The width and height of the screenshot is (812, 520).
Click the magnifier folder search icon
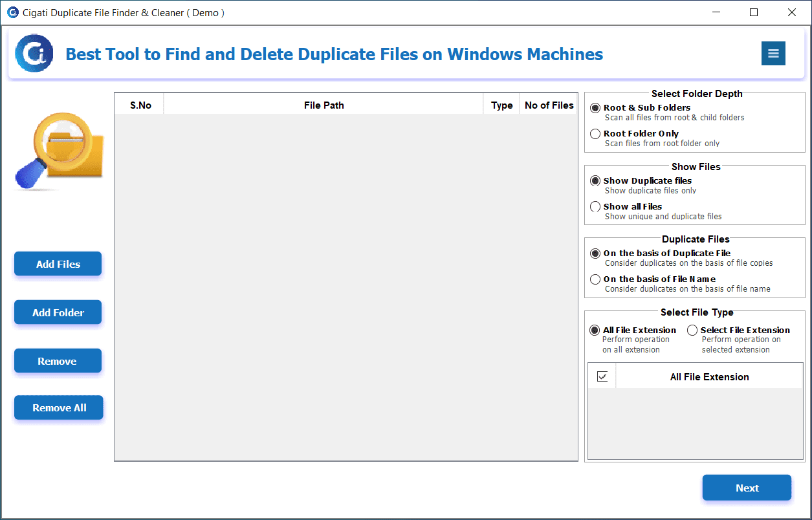[x=59, y=151]
